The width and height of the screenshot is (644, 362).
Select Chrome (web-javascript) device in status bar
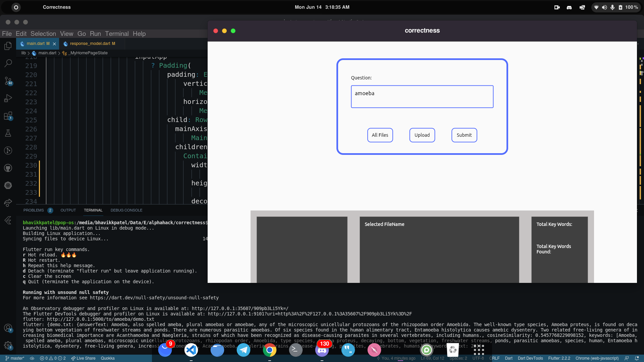click(597, 358)
